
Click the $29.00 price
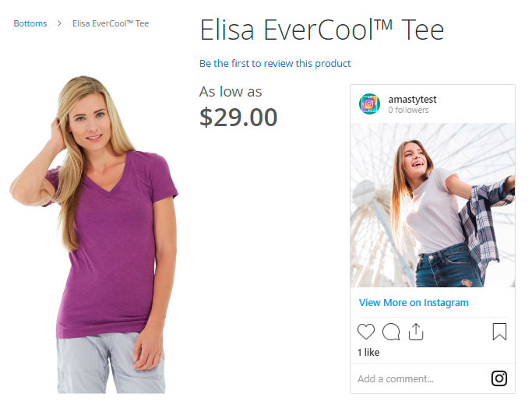238,118
